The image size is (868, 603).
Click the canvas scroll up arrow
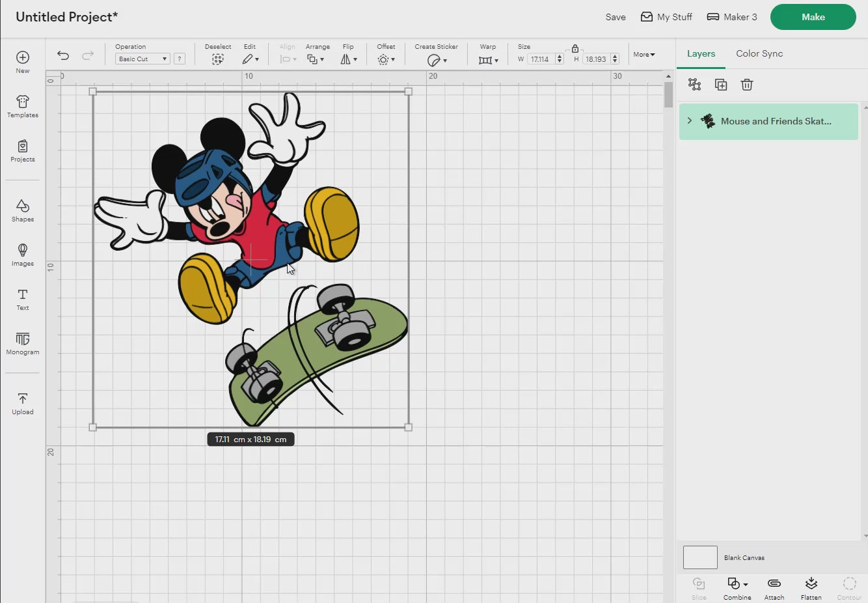tap(668, 76)
